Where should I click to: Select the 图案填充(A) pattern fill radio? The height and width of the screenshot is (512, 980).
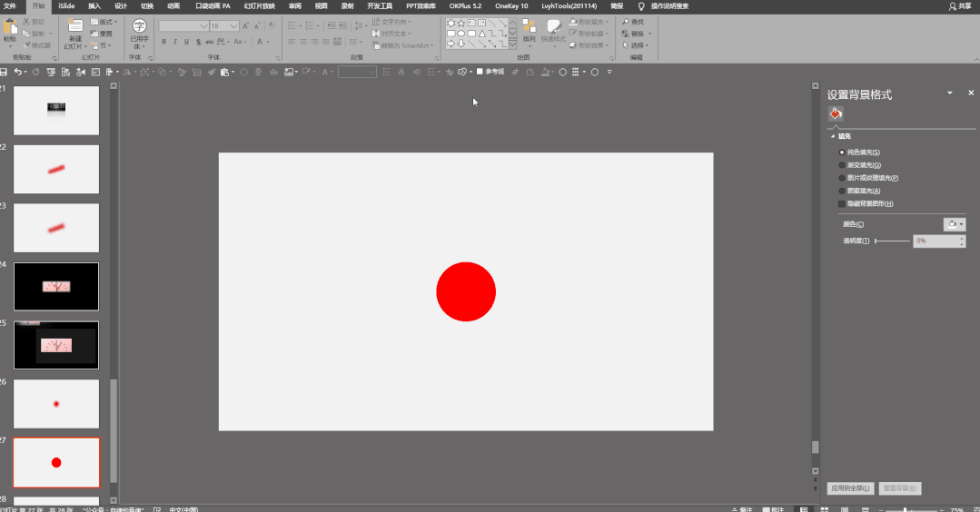click(x=842, y=191)
